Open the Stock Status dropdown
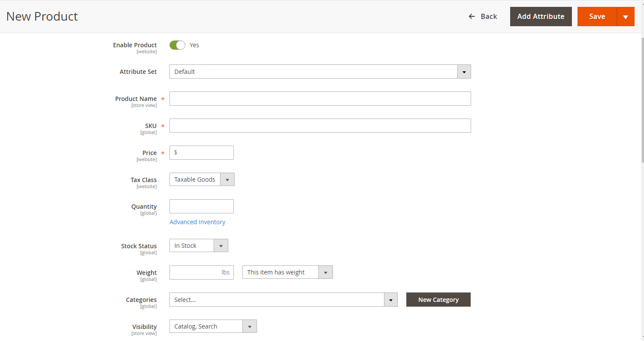 pos(199,246)
